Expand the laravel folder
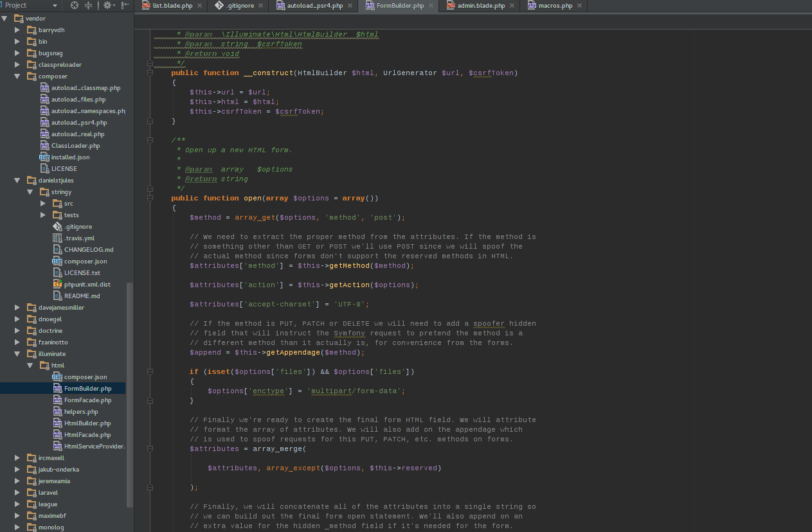Screen dimensions: 812x532 pos(17,493)
